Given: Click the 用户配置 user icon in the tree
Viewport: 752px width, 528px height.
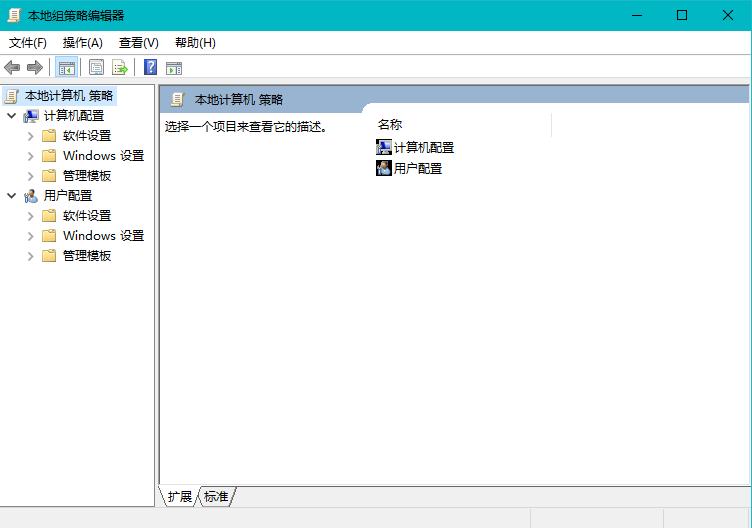Looking at the screenshot, I should point(31,196).
